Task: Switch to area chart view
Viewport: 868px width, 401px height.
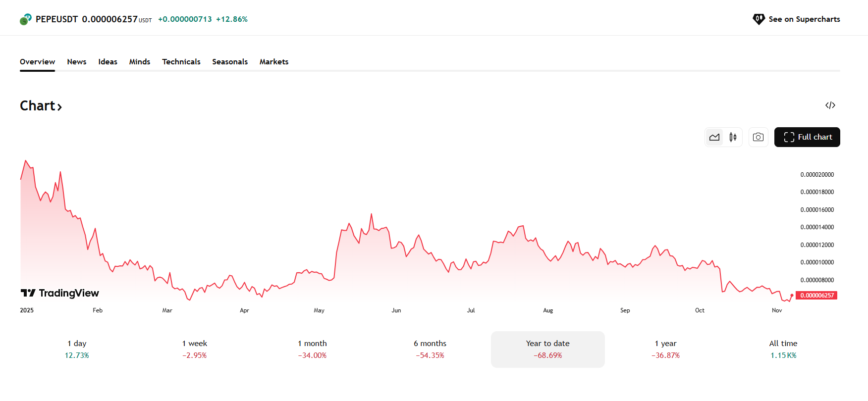Action: click(714, 137)
